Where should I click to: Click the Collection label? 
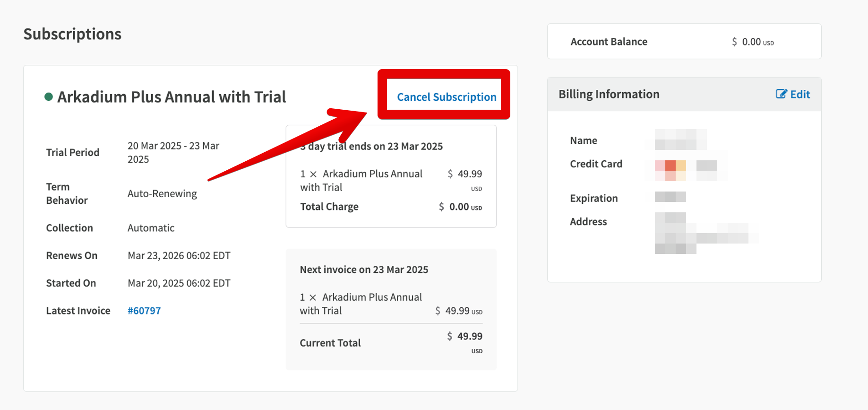tap(69, 228)
